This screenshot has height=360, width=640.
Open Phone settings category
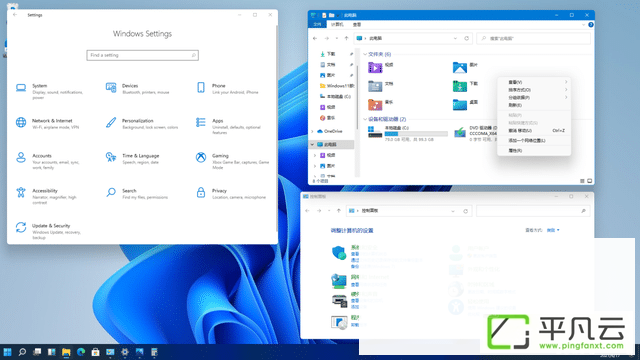[229, 89]
